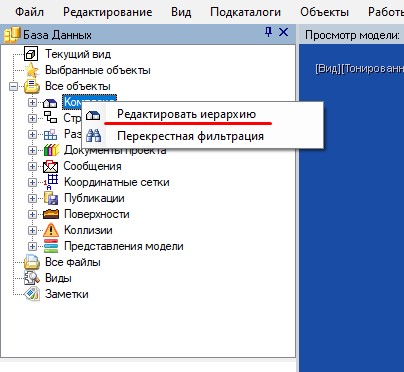Select Заметки in the tree
This screenshot has height=372, width=404.
[67, 294]
